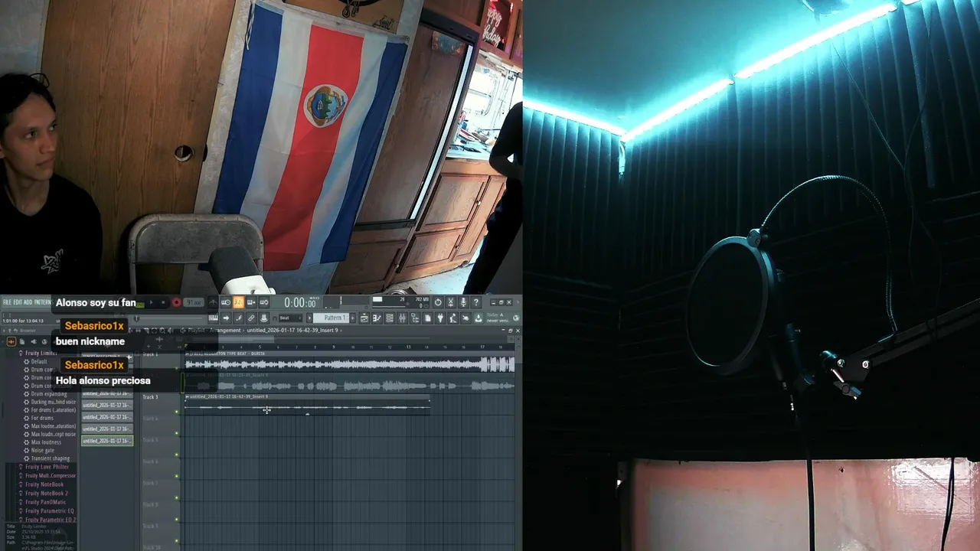Click the circular arrow icon near the memory meter
Viewport: 980px width, 551px height.
click(x=438, y=302)
